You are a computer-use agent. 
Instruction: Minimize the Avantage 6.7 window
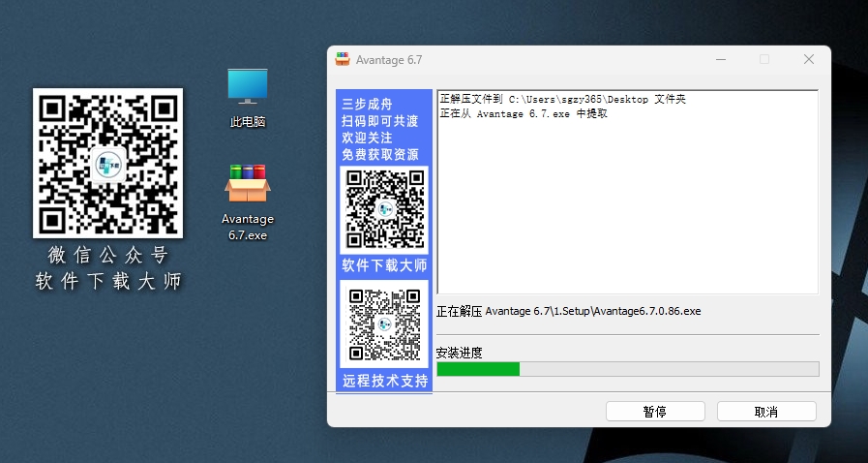click(x=721, y=59)
